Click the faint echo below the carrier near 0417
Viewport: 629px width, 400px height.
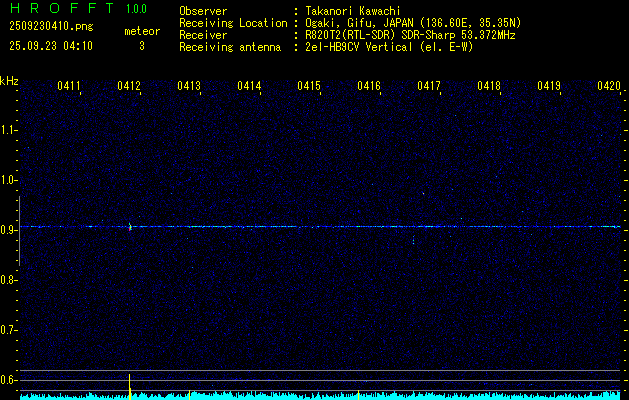(x=413, y=240)
